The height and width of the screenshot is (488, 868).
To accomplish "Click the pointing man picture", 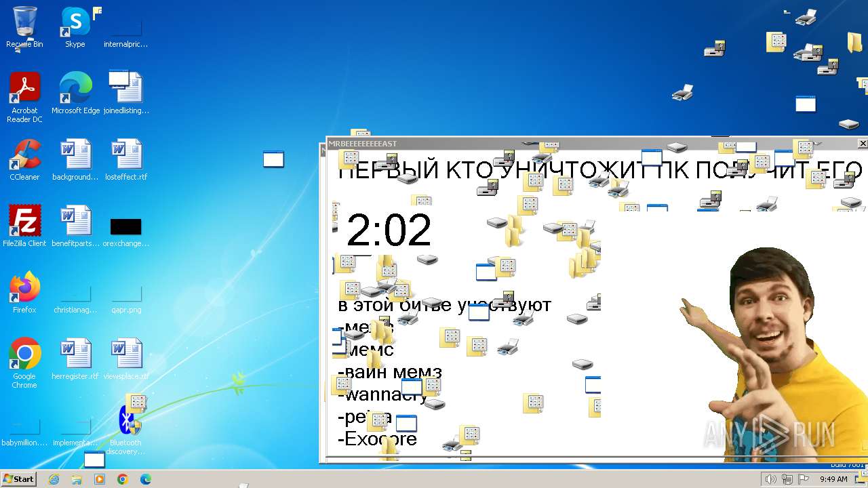I will (x=773, y=354).
